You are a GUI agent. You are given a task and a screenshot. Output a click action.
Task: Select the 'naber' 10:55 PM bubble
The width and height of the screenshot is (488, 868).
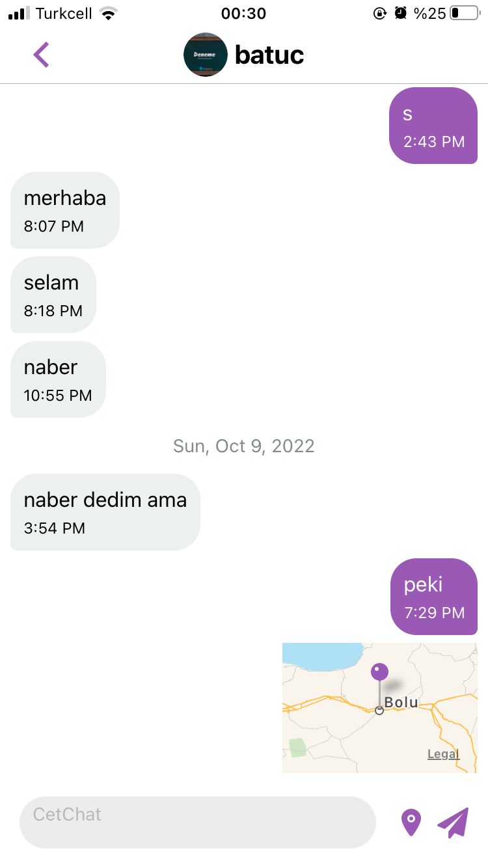(x=58, y=379)
